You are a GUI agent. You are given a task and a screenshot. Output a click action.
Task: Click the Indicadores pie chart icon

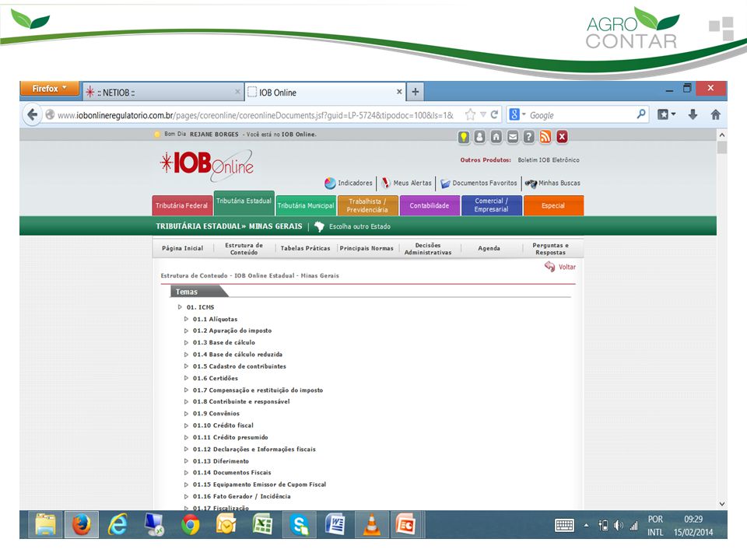click(330, 183)
